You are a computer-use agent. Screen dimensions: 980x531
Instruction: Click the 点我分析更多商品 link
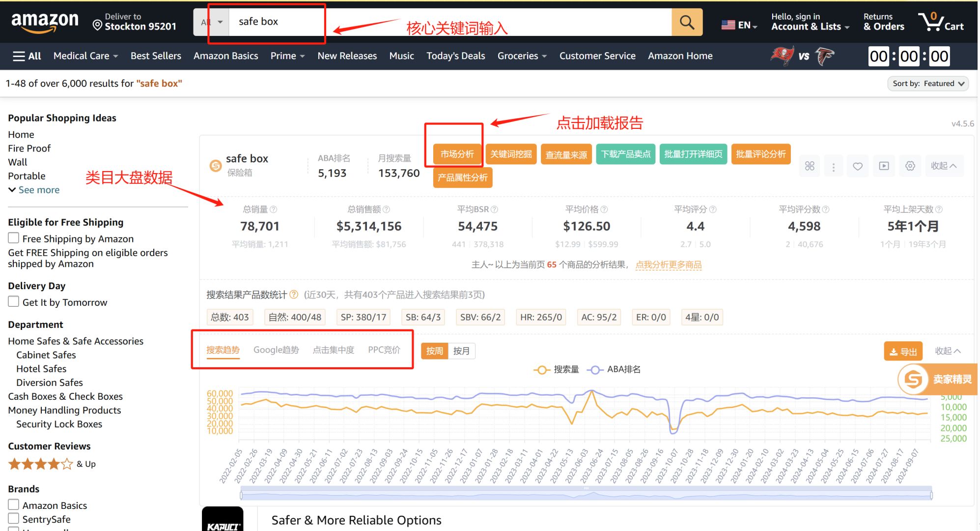click(669, 265)
